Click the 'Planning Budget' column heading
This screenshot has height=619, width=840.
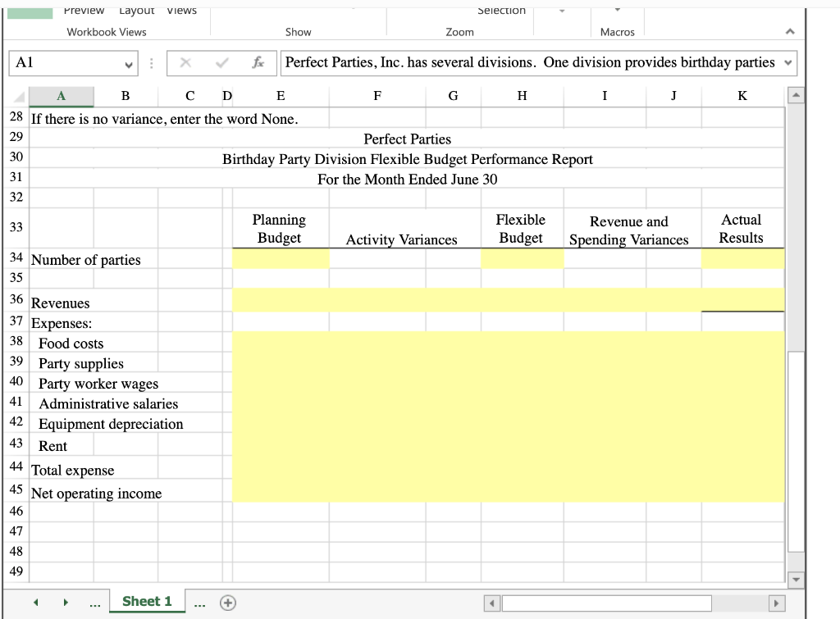pyautogui.click(x=279, y=229)
